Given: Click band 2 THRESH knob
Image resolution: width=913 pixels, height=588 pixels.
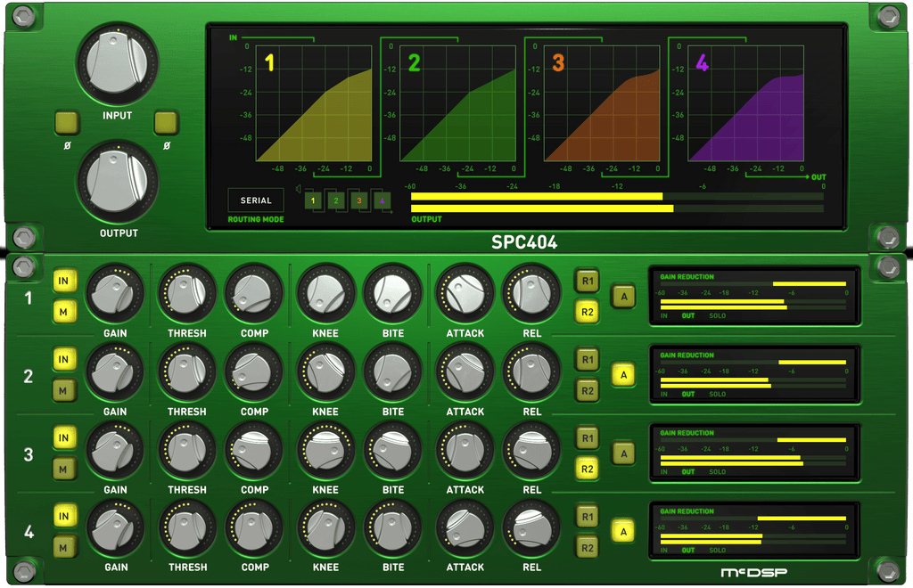Looking at the screenshot, I should click(187, 372).
